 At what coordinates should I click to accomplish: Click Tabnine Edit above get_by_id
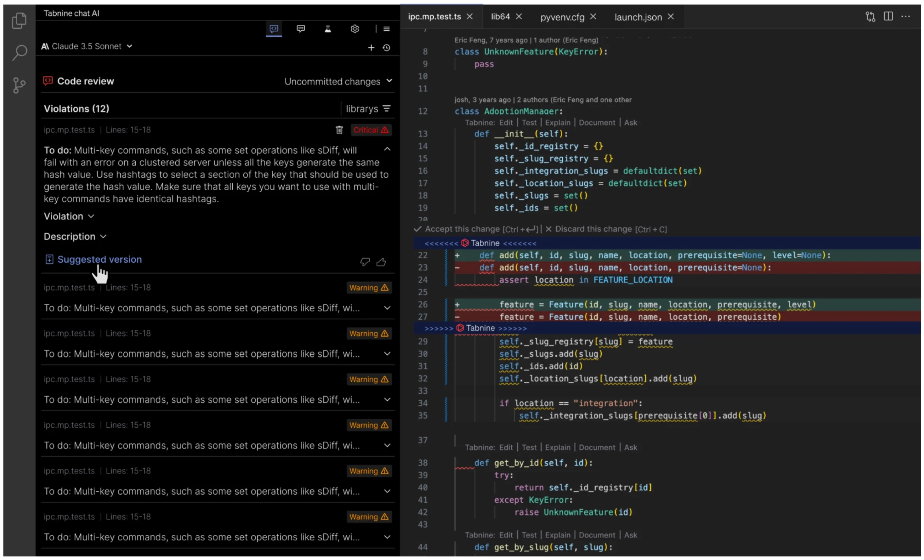coord(506,448)
